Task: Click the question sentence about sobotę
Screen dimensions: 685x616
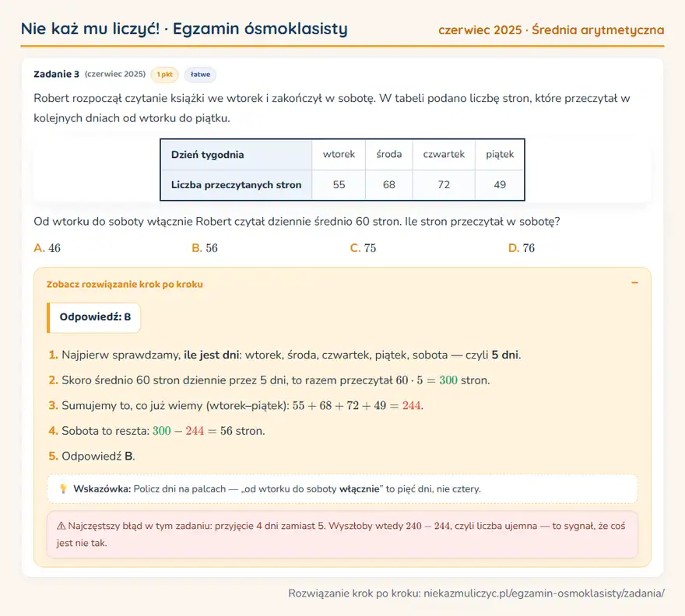Action: pyautogui.click(x=297, y=222)
